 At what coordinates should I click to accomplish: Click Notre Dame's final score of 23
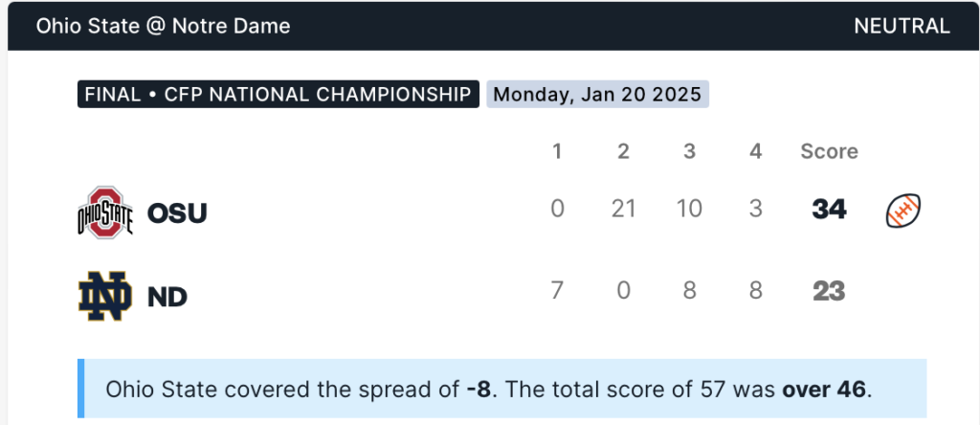[x=829, y=291]
